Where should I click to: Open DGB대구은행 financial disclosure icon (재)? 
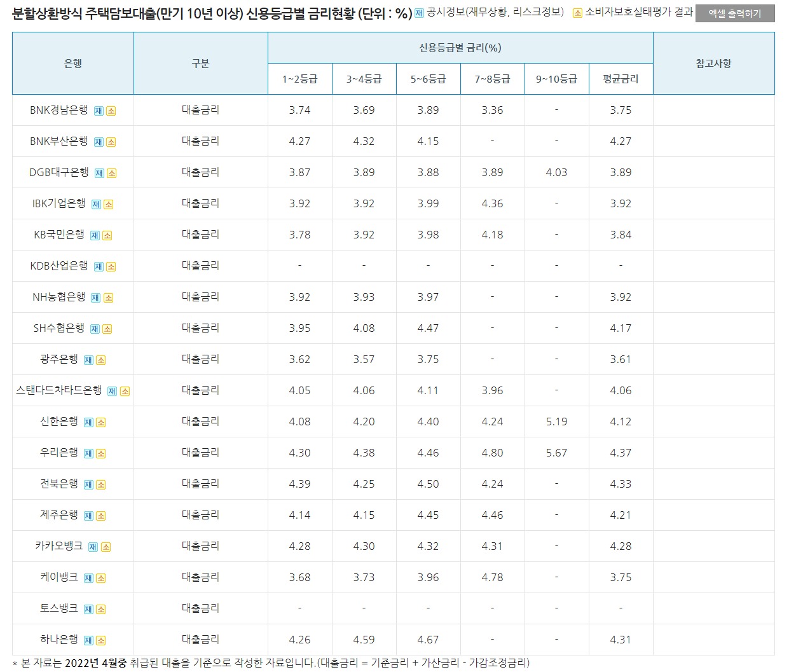(99, 173)
